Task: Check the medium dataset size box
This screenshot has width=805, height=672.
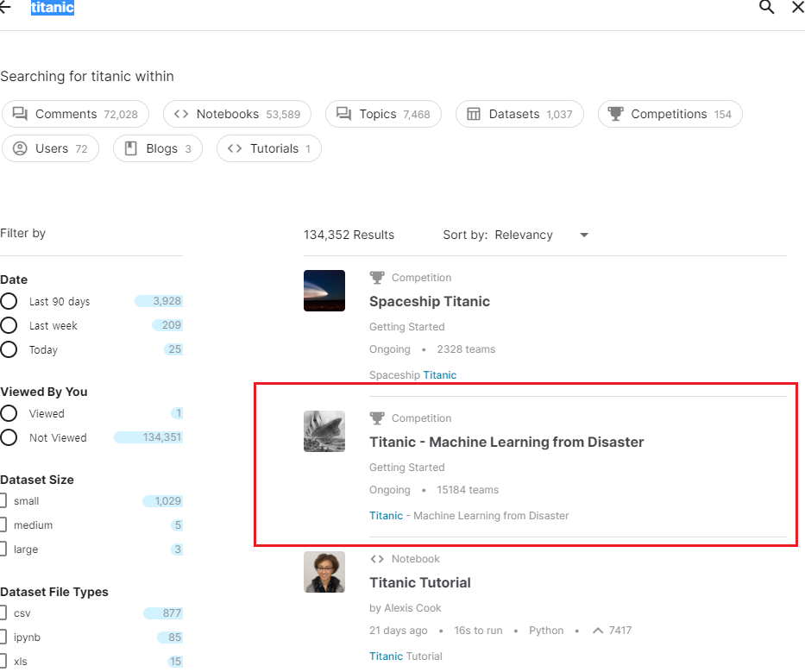Action: tap(3, 524)
